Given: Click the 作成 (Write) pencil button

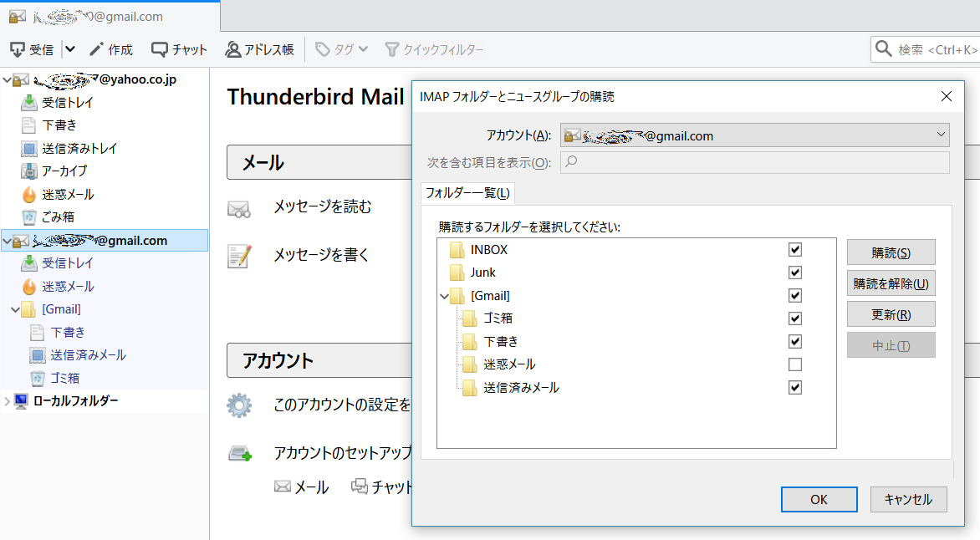Looking at the screenshot, I should point(110,49).
